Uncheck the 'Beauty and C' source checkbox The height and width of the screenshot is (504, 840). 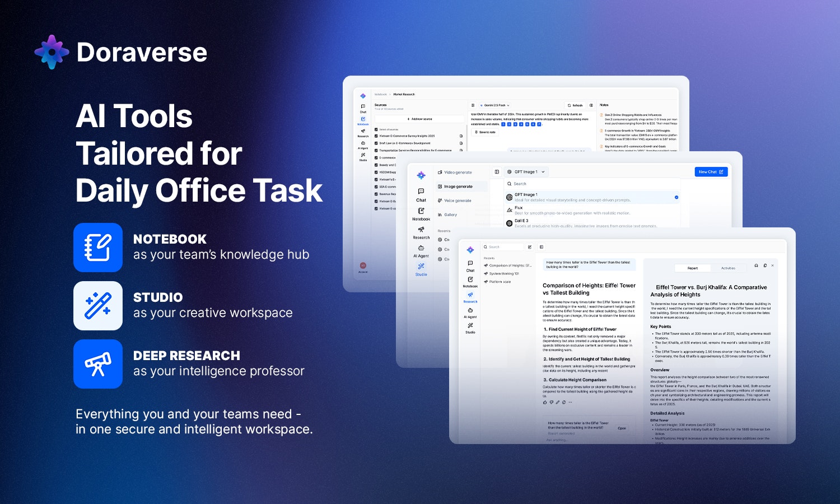pos(376,165)
